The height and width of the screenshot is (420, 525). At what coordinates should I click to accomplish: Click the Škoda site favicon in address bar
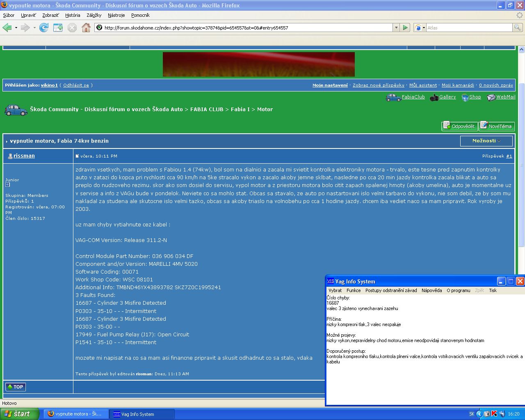(99, 27)
